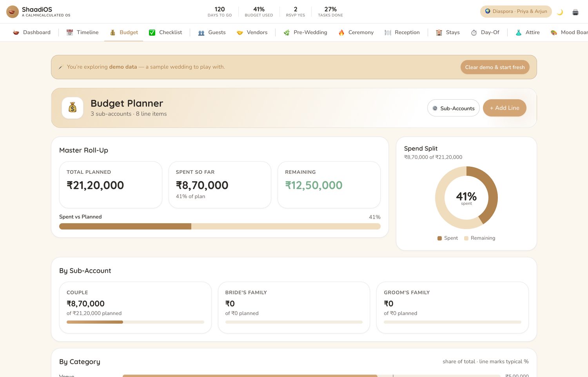Click the Attire dress icon

519,33
